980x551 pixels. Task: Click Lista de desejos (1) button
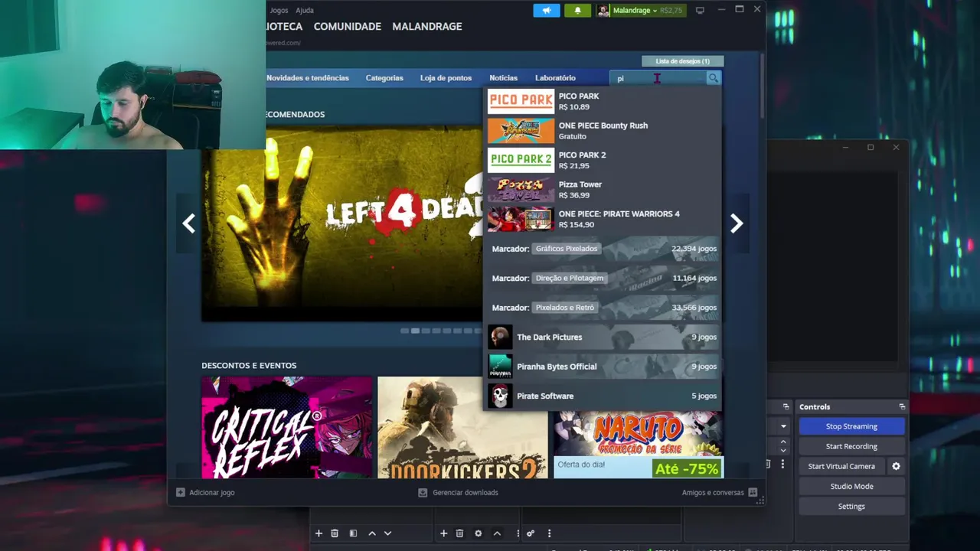click(682, 61)
